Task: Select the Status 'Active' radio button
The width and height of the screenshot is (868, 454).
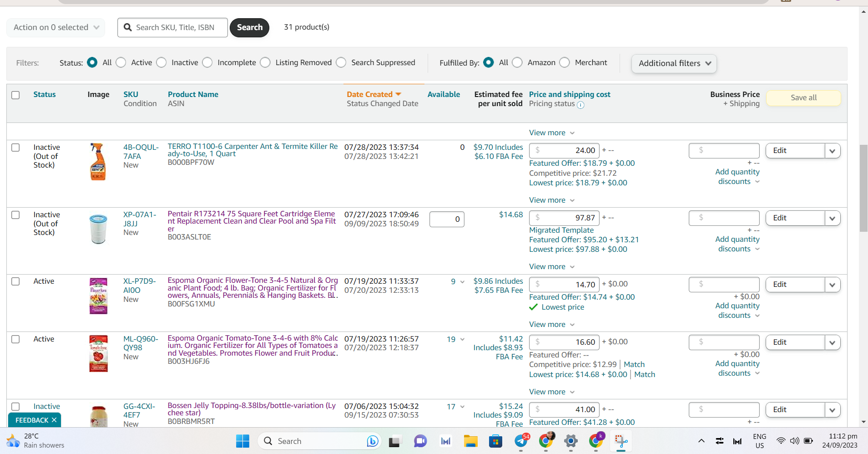Action: click(x=121, y=62)
